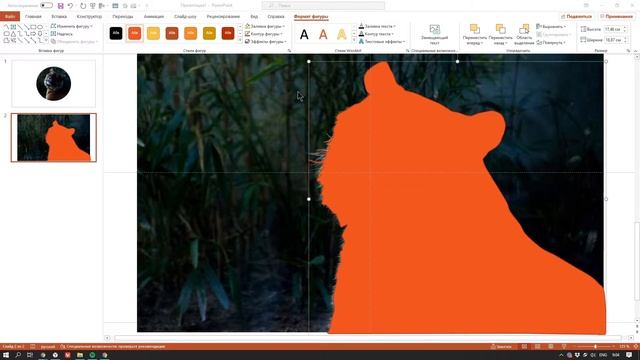Switch to the Вставка ribbon tab
This screenshot has width=640, height=360.
[59, 17]
